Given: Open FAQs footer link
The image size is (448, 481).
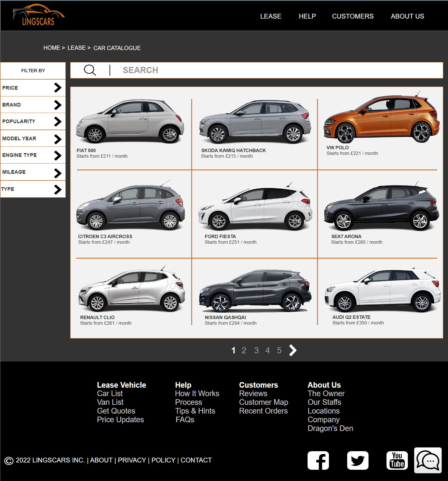Looking at the screenshot, I should (x=185, y=420).
